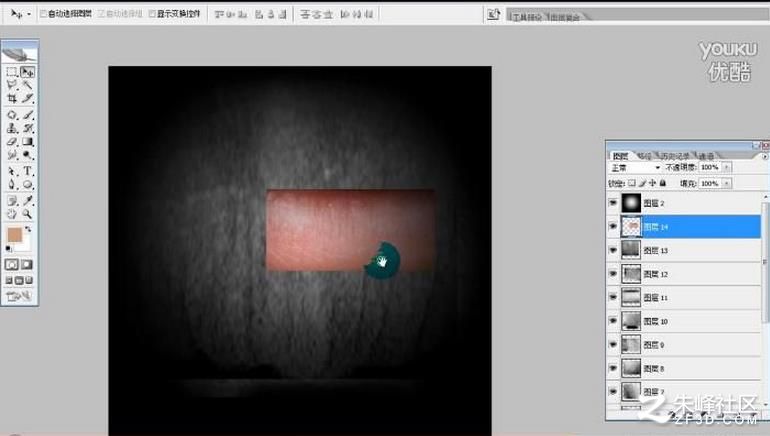Hide layer 10 using its eye icon
The image size is (770, 436).
pos(612,321)
